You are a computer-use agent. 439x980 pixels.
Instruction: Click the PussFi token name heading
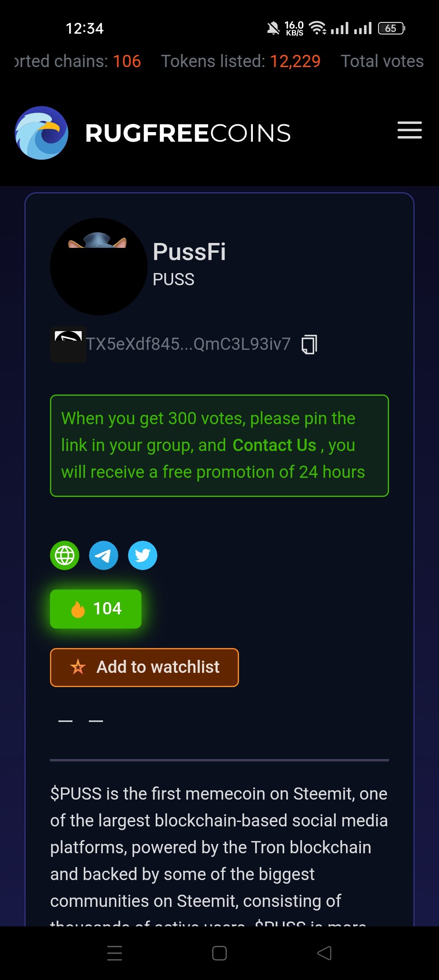[189, 252]
